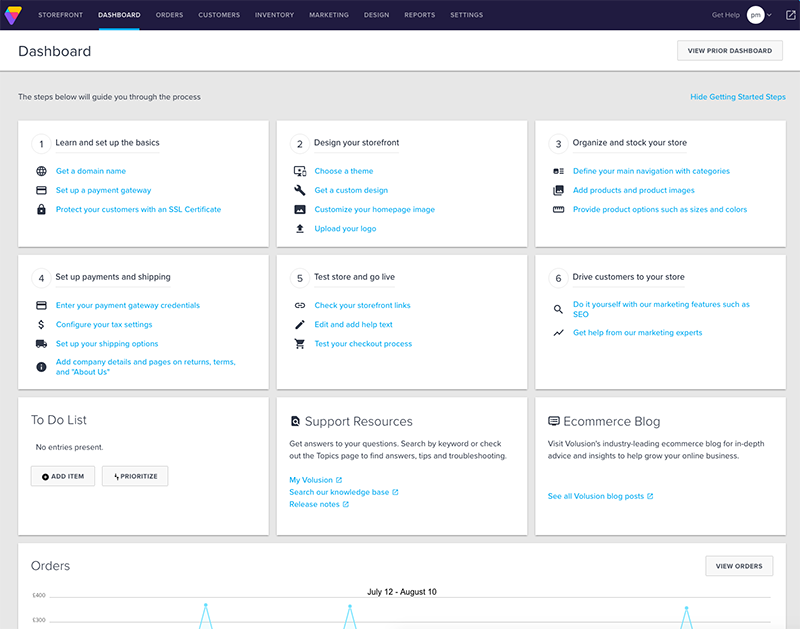Image resolution: width=800 pixels, height=629 pixels.
Task: Switch to the Inventory menu
Action: pos(274,15)
